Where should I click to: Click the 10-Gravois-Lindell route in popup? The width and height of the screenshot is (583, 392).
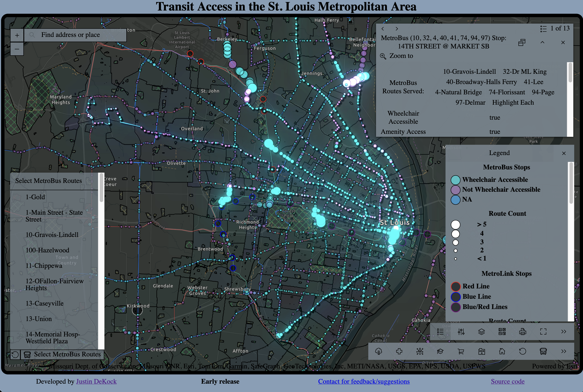[470, 71]
